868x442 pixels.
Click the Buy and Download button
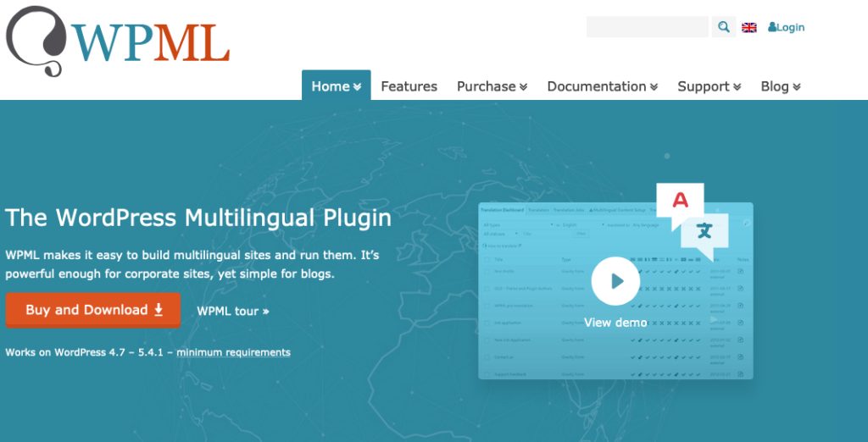(93, 310)
